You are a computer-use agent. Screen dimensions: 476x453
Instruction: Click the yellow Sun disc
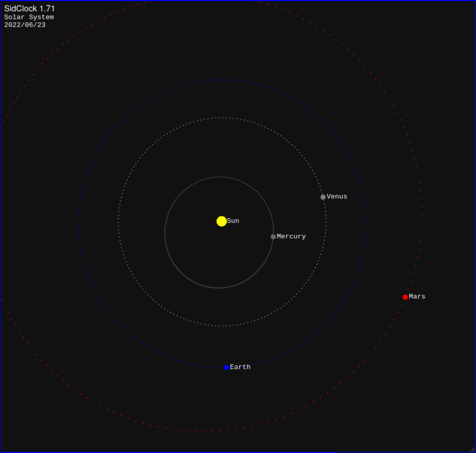point(221,221)
